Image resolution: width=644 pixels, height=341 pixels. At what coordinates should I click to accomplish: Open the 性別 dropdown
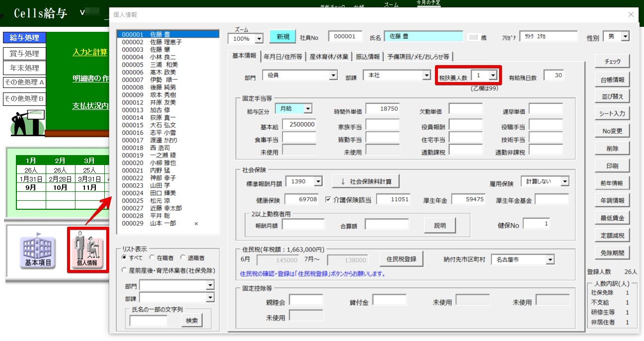click(x=625, y=36)
